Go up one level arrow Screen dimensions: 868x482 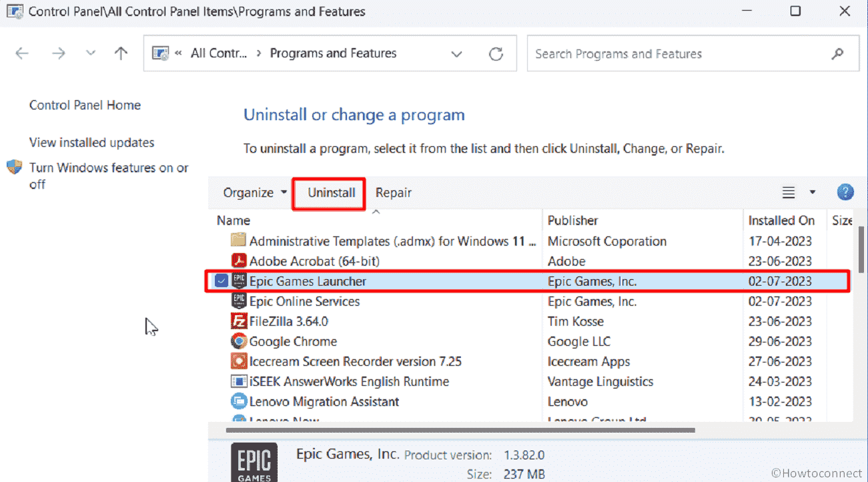coord(121,54)
